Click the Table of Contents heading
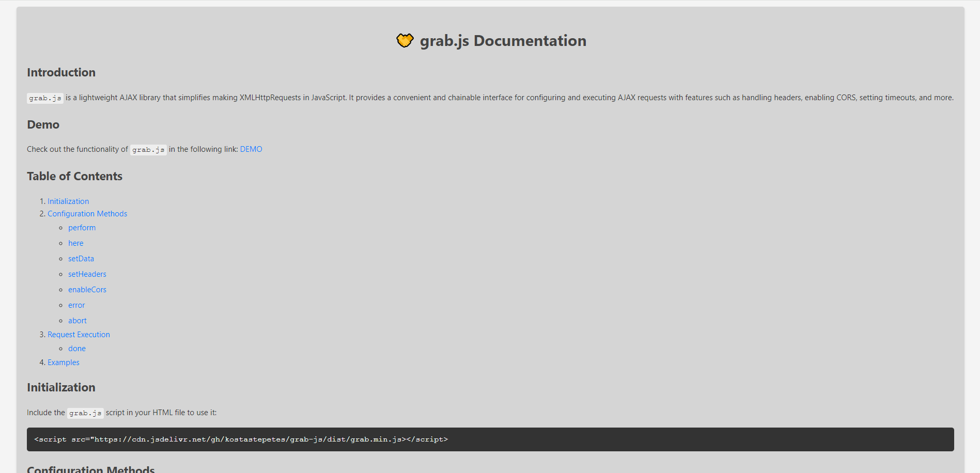The image size is (980, 473). pyautogui.click(x=74, y=176)
